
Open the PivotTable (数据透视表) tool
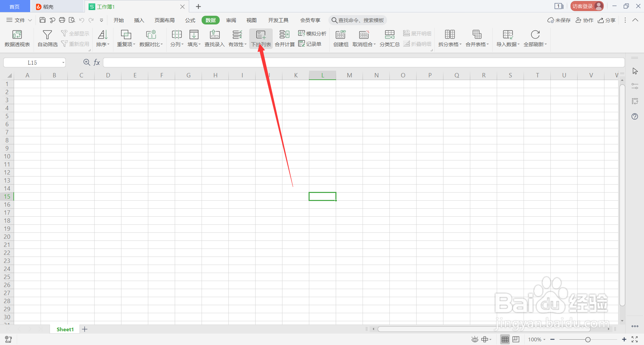(x=17, y=38)
